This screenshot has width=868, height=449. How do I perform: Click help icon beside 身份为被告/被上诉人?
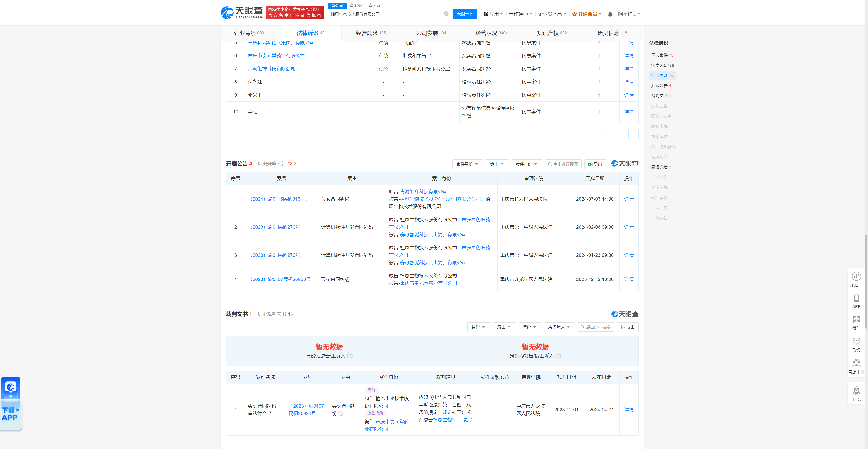tap(558, 356)
